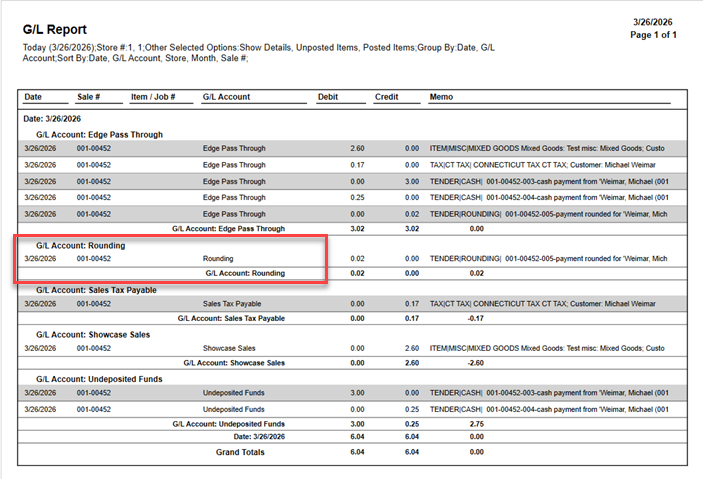
Task: Click the 2.60 debit amount for Edge Pass Through
Action: (x=330, y=148)
